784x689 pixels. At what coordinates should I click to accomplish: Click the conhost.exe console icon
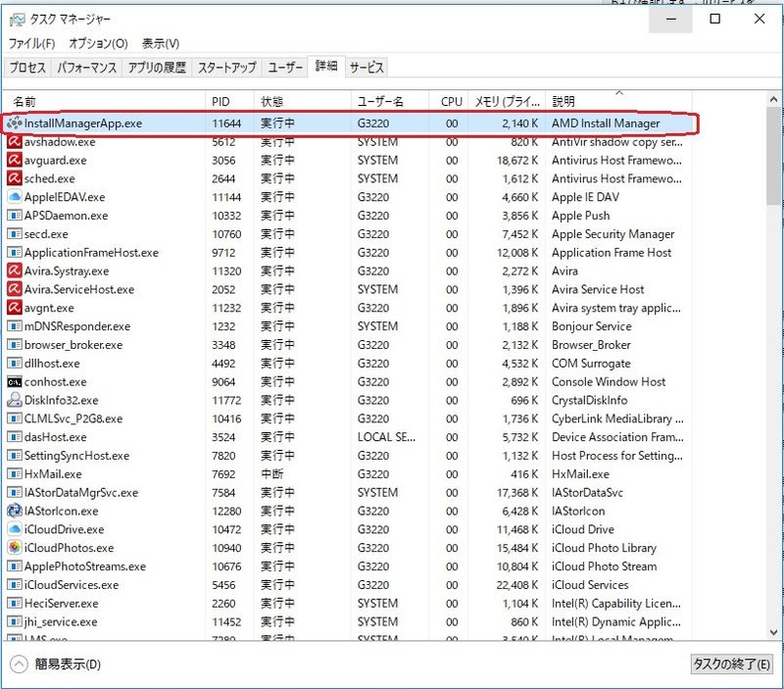pos(15,382)
